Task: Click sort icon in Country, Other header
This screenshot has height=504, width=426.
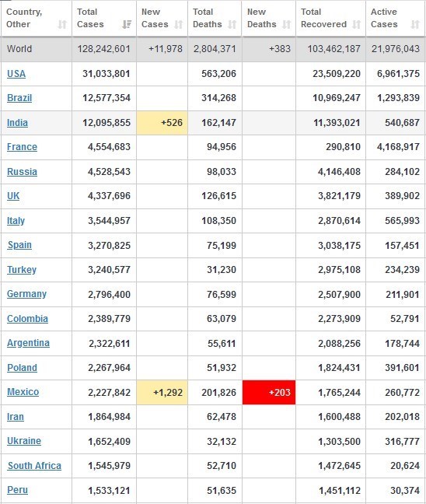Action: tap(62, 24)
